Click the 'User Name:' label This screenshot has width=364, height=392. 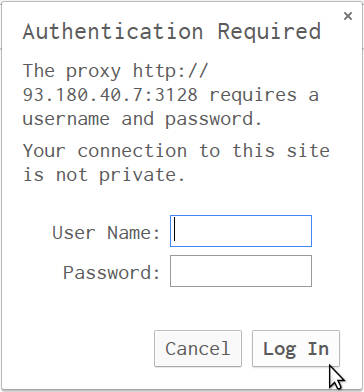[106, 232]
